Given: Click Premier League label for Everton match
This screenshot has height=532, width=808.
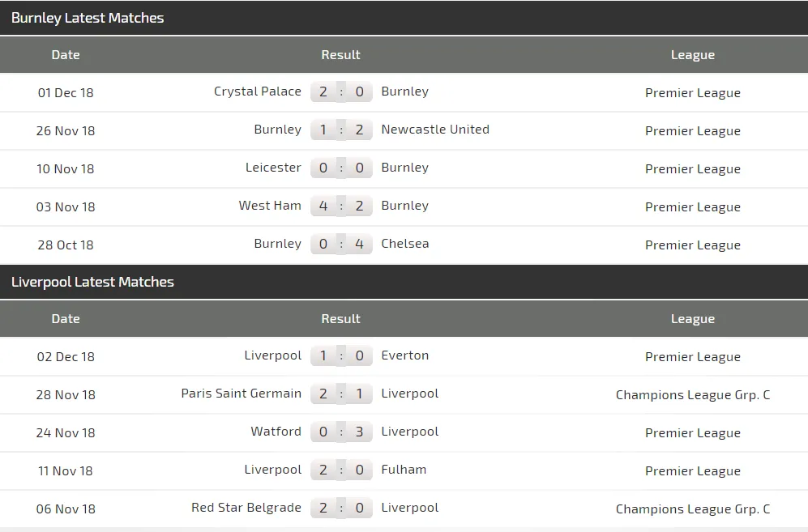Looking at the screenshot, I should pyautogui.click(x=692, y=357).
